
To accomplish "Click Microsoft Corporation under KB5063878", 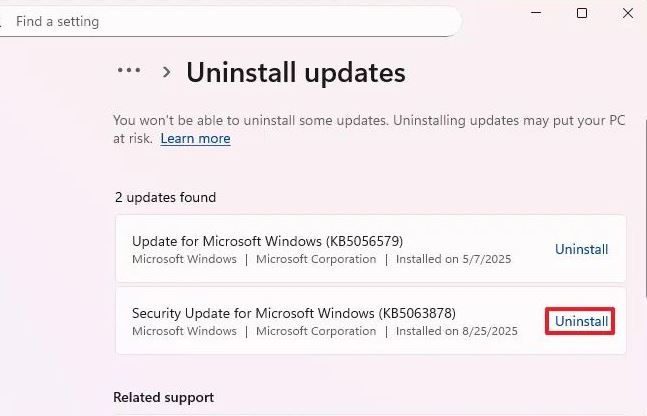I will point(316,331).
